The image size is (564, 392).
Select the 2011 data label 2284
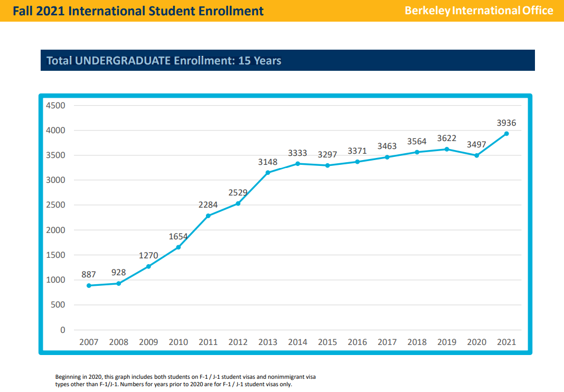coord(208,205)
